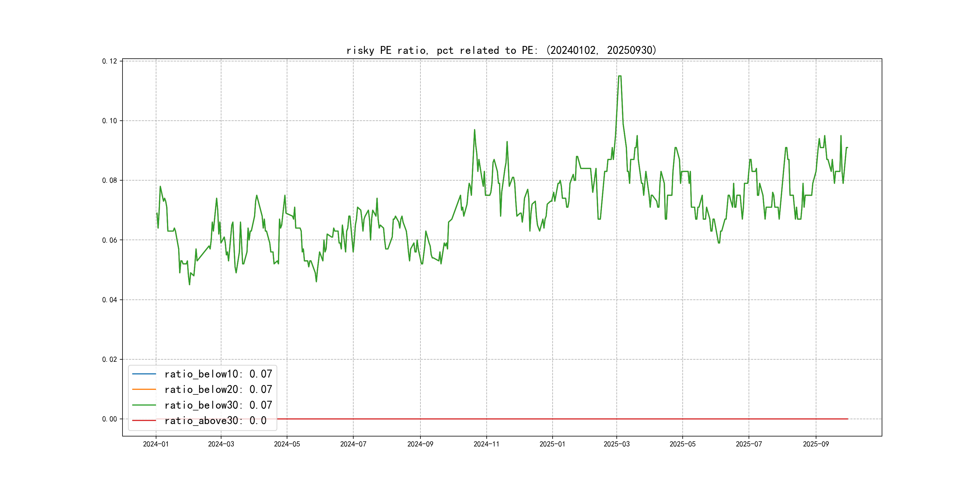980x490 pixels.
Task: Click the red ratio_above30 legend line sample
Action: click(144, 420)
